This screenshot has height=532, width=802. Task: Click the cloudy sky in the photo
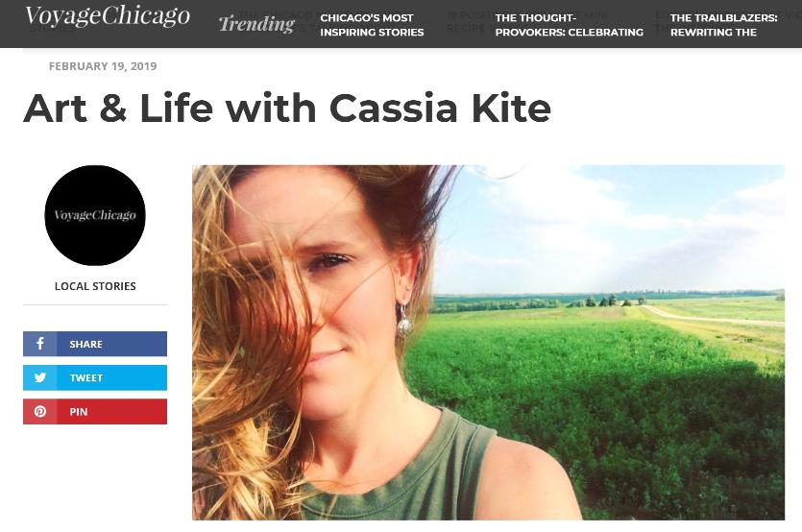(x=614, y=225)
